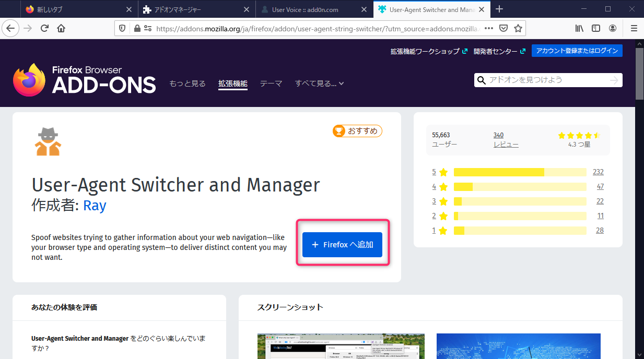The height and width of the screenshot is (359, 644).
Task: Click the forward navigation arrow
Action: pyautogui.click(x=28, y=28)
